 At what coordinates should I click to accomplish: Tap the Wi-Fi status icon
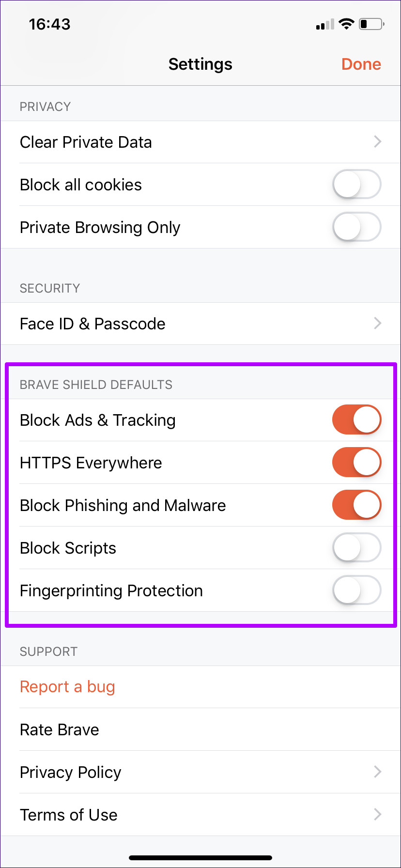pyautogui.click(x=346, y=24)
